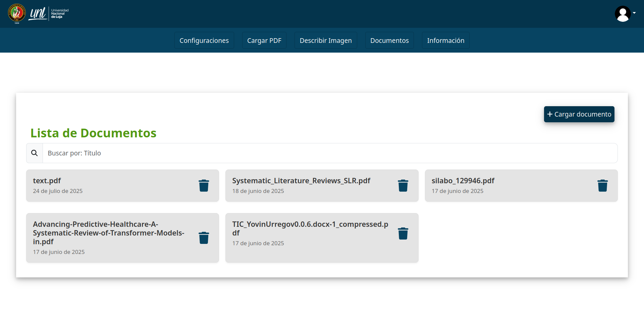This screenshot has height=333, width=644.
Task: Open the Información page
Action: (x=445, y=41)
